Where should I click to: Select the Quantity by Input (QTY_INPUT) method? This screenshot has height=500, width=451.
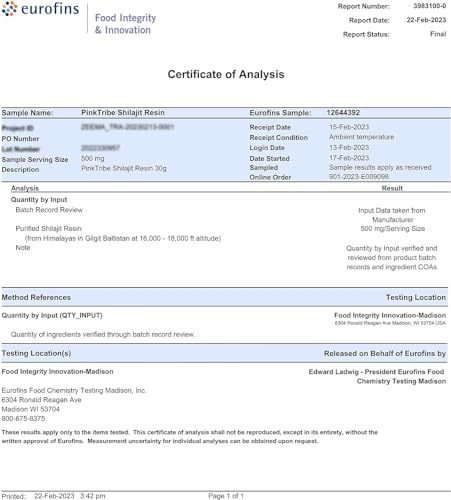coord(52,315)
